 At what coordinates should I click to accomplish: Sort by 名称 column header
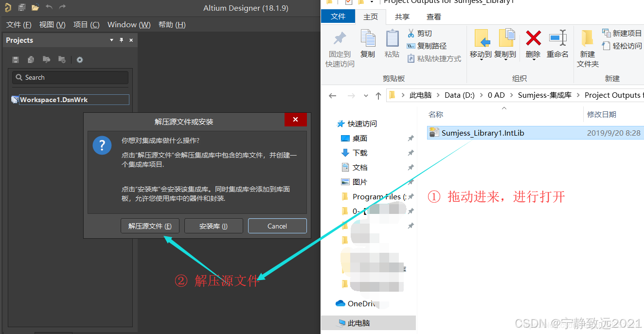click(x=436, y=115)
